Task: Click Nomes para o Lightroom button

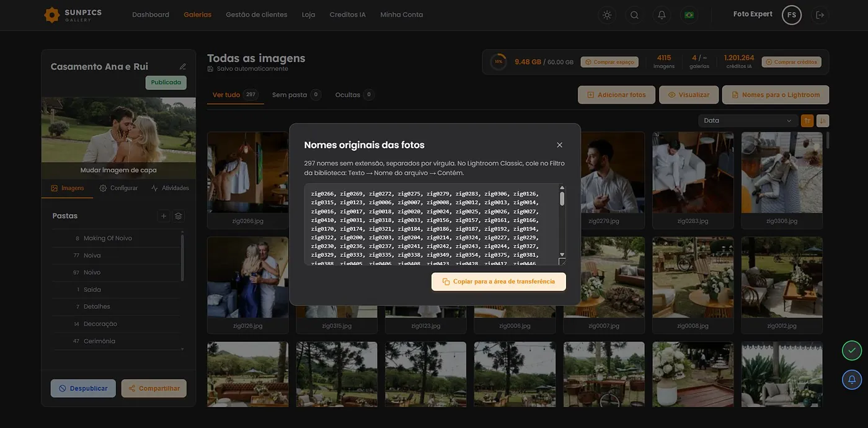Action: [x=776, y=95]
